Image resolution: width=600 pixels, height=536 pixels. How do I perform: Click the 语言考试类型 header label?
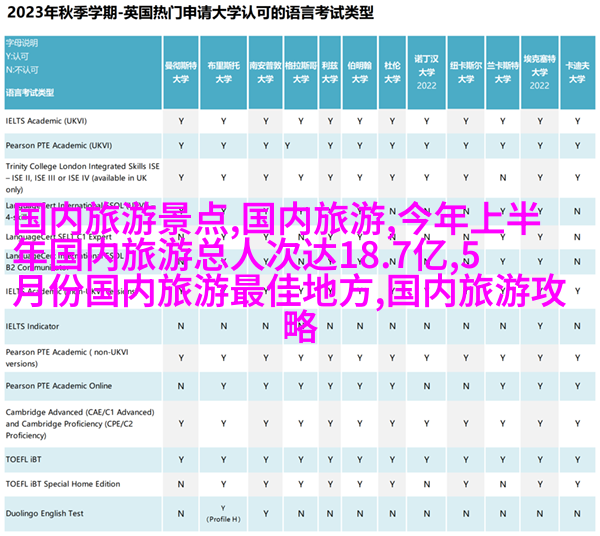click(30, 93)
